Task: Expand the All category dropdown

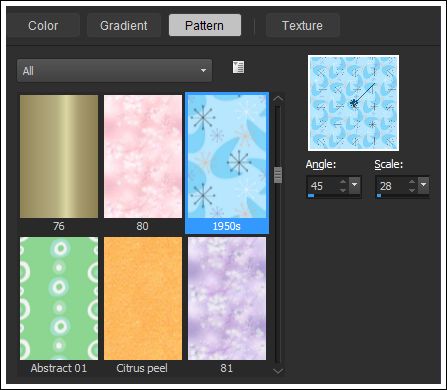Action: click(114, 71)
